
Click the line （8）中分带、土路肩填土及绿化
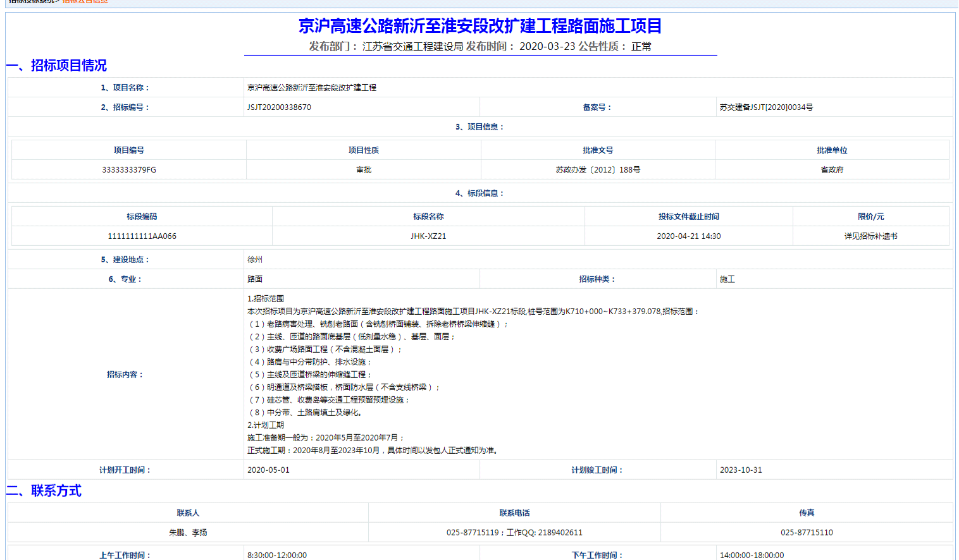pyautogui.click(x=306, y=413)
